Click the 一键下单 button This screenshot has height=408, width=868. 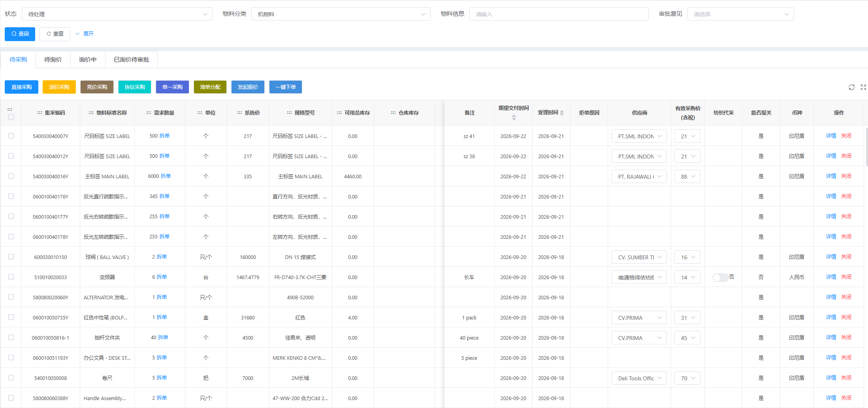click(286, 87)
